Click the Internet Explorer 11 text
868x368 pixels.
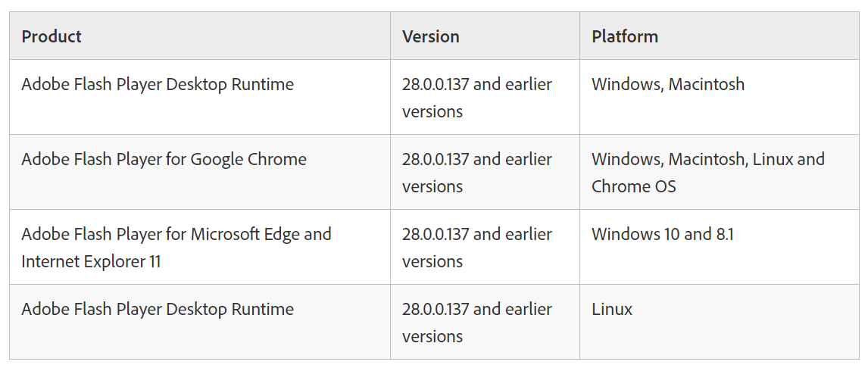(x=91, y=261)
